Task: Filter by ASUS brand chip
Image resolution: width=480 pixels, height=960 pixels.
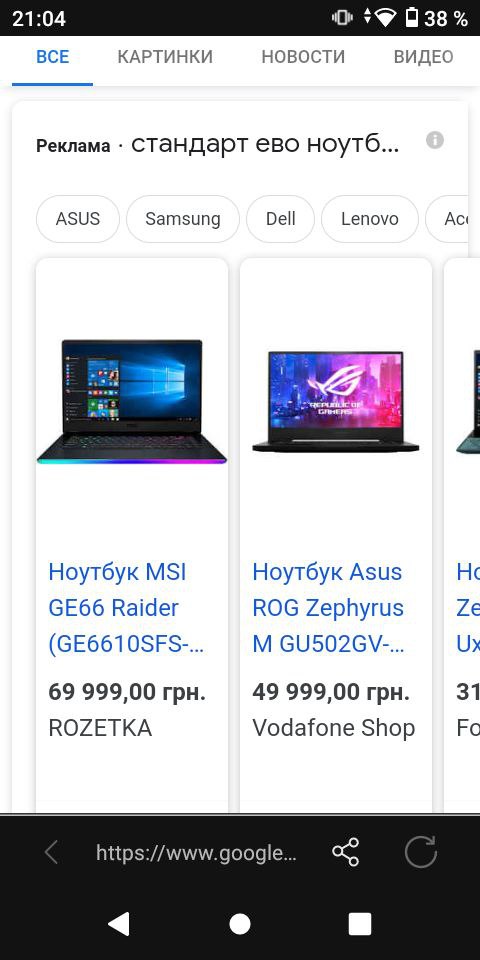Action: pyautogui.click(x=78, y=219)
